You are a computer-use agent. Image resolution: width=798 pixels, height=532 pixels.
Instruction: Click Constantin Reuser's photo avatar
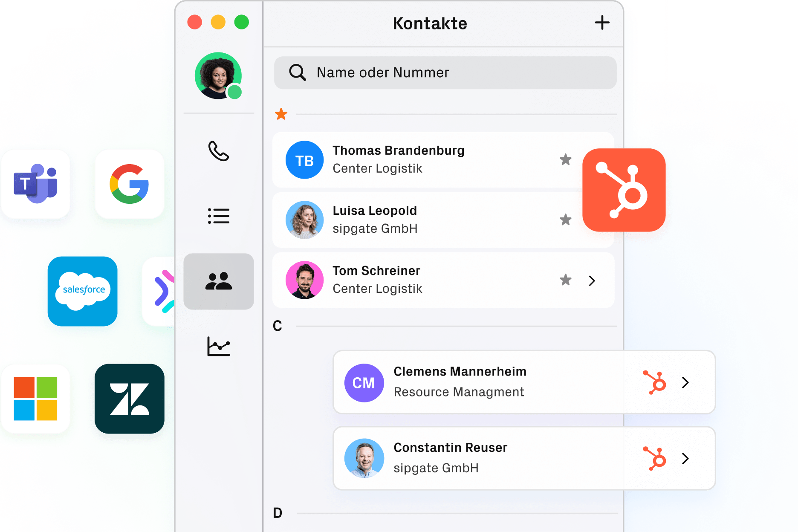point(364,458)
